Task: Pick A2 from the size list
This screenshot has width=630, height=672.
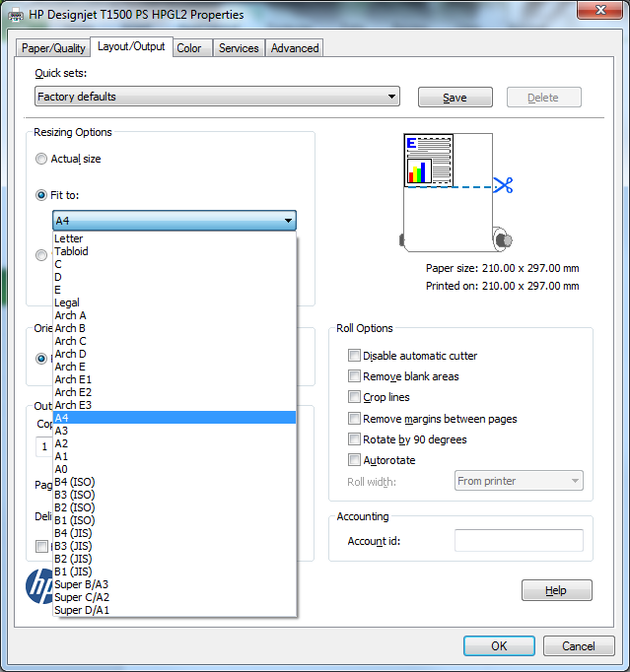Action: tap(175, 443)
